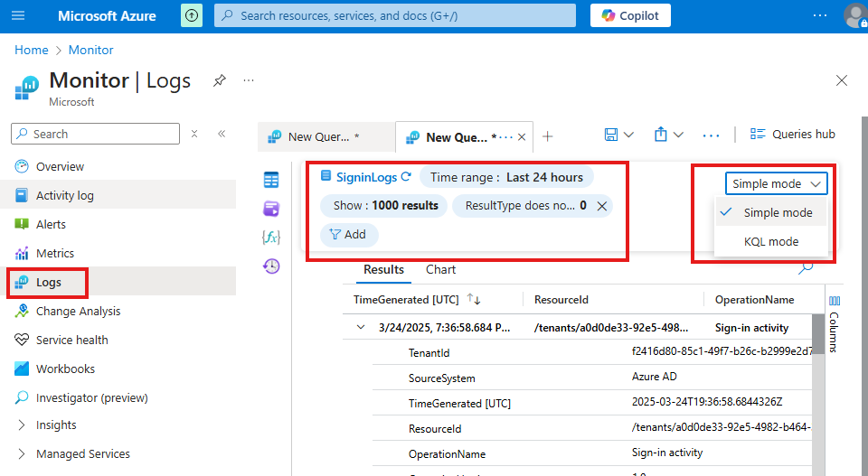Click the upgrade arrow icon beside Microsoft Azure

coord(192,15)
